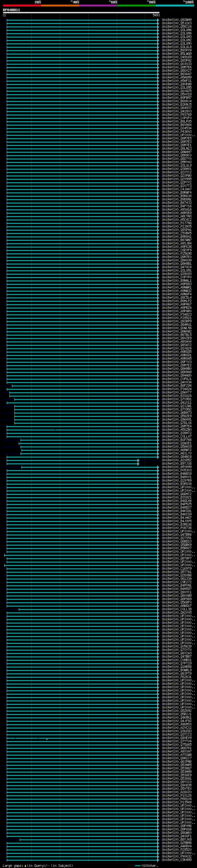Viewport: 197px width, 868px height.
Task: Click the purple ~60% identity color bar
Action: pyautogui.click(x=99, y=6)
